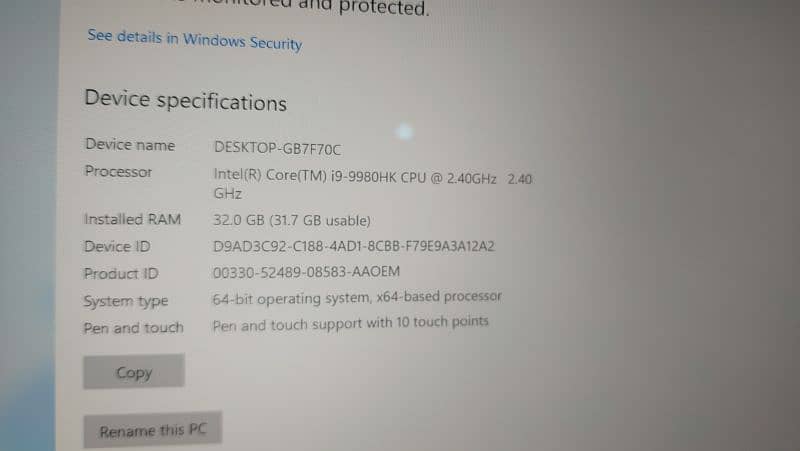Viewport: 800px width, 451px height.
Task: Click the Device name label
Action: tap(130, 145)
